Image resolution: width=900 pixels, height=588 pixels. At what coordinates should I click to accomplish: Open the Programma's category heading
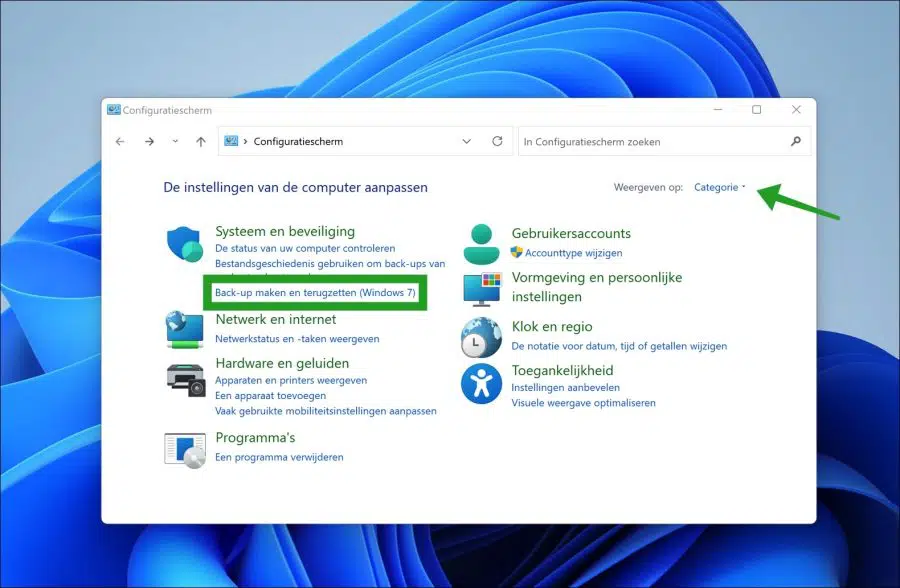pyautogui.click(x=255, y=438)
